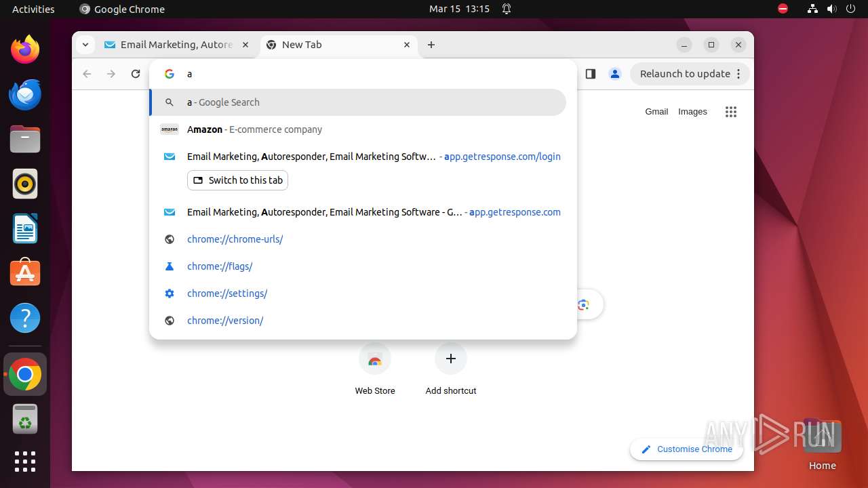Viewport: 868px width, 488px height.
Task: Open the notification bell in top bar
Action: 507,9
